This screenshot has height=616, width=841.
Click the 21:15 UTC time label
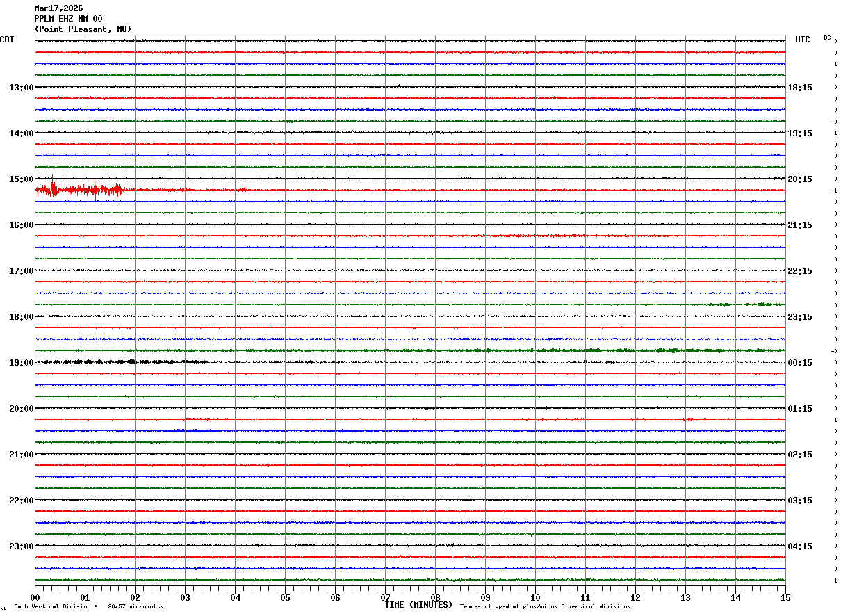(x=800, y=225)
